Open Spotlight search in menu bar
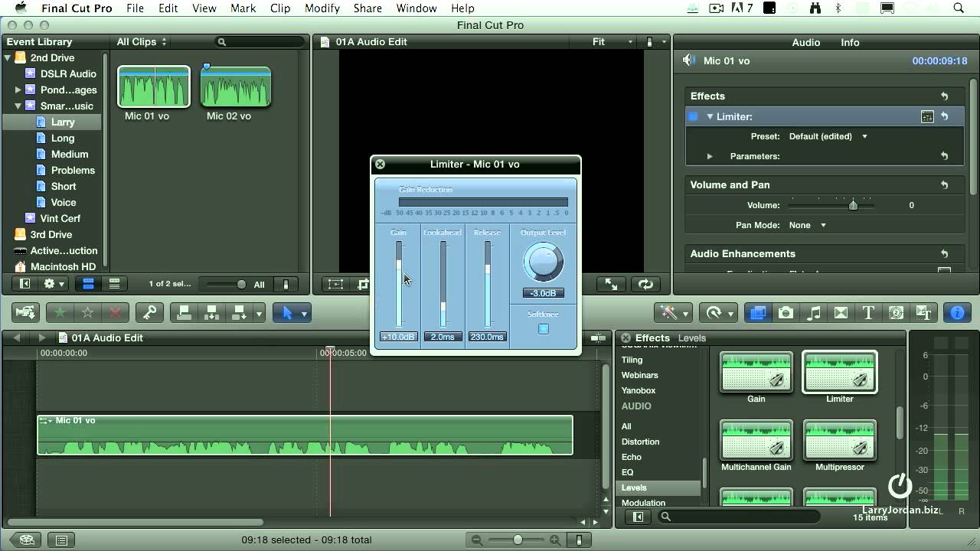Screen dimensions: 980x551 point(959,8)
